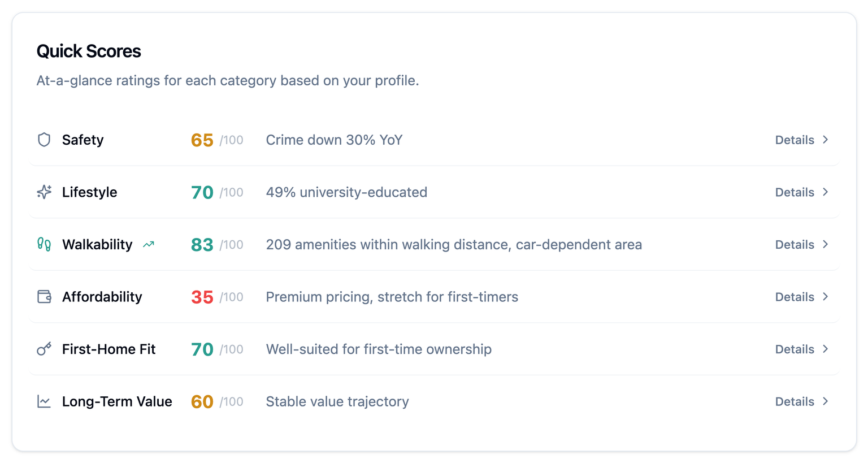Click the Lifestyle sparkle icon
Viewport: 868px width, 463px height.
click(44, 192)
